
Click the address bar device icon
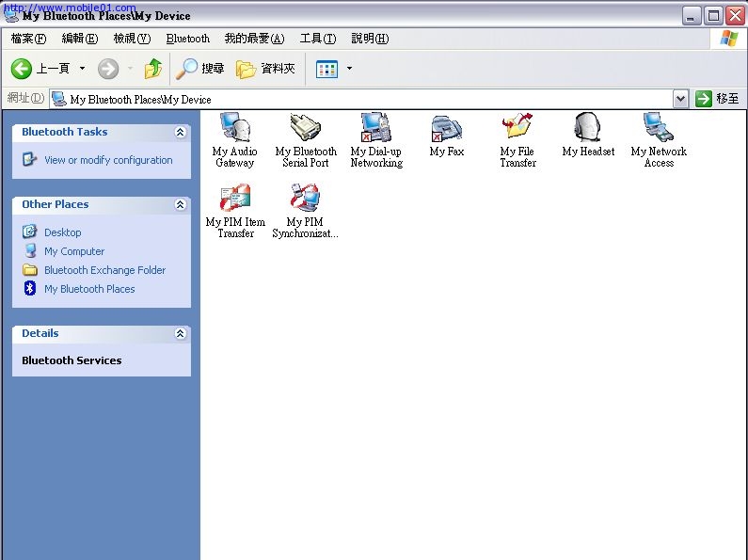pos(59,99)
